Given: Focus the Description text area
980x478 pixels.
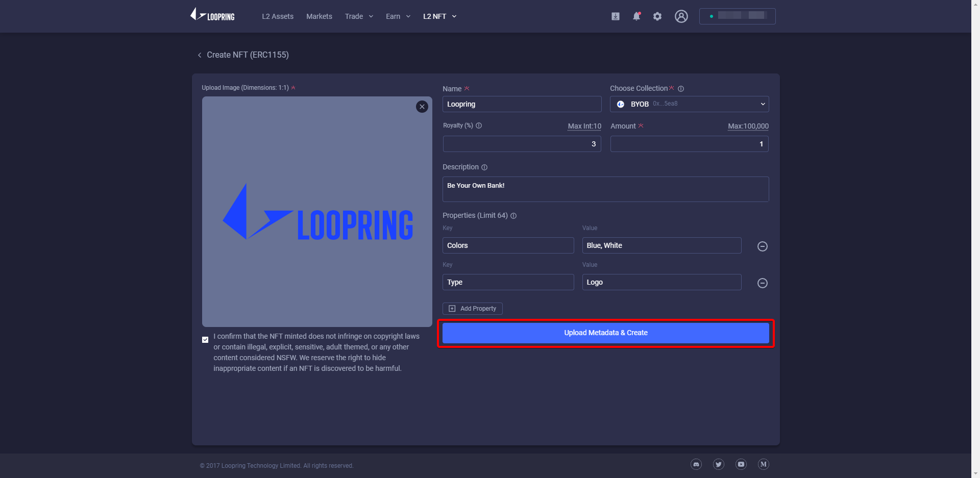Looking at the screenshot, I should pyautogui.click(x=606, y=189).
